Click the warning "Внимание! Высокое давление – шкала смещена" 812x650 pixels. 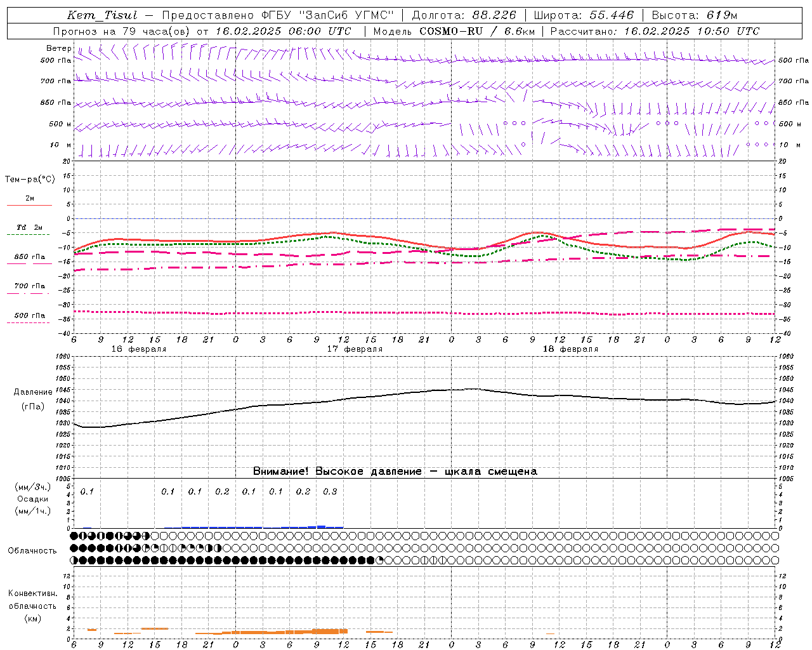pos(395,472)
